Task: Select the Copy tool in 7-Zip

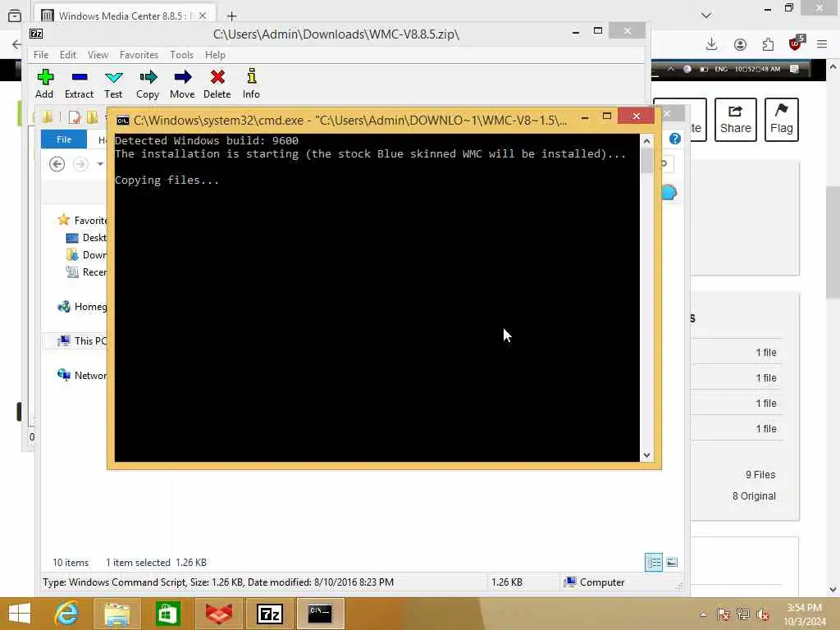Action: click(x=148, y=84)
